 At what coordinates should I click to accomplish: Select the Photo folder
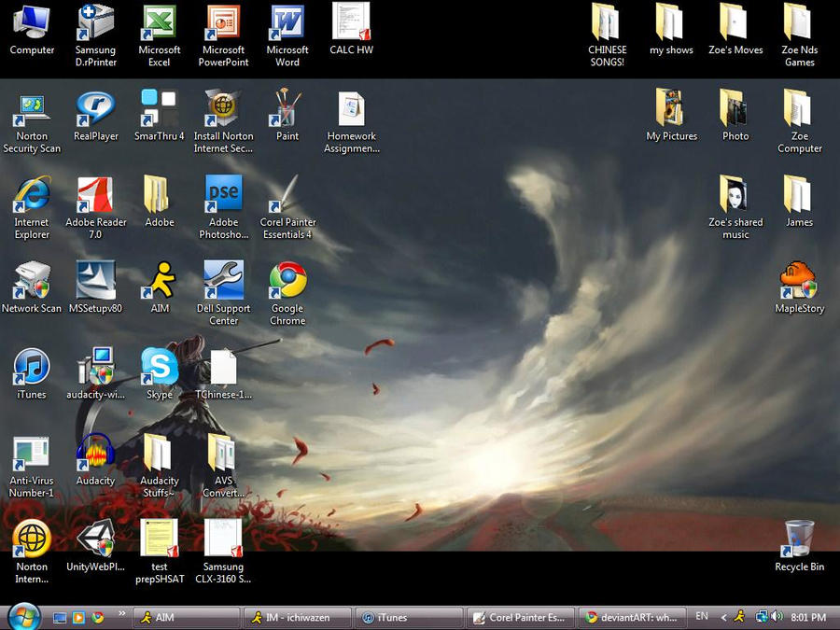tap(735, 117)
